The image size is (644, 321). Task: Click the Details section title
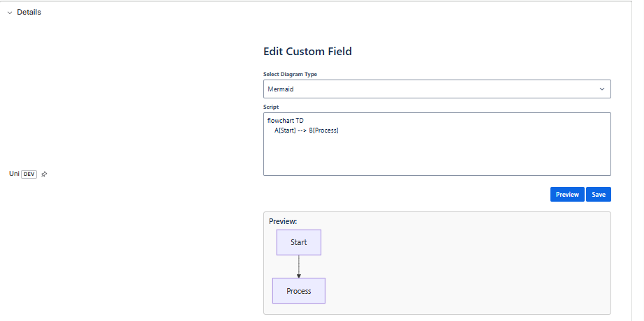29,12
